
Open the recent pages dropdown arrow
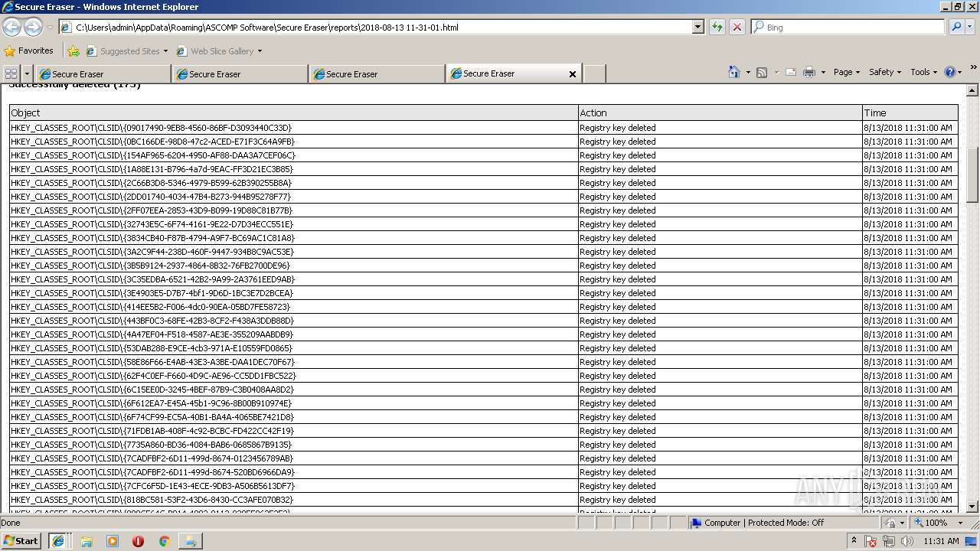tap(50, 28)
